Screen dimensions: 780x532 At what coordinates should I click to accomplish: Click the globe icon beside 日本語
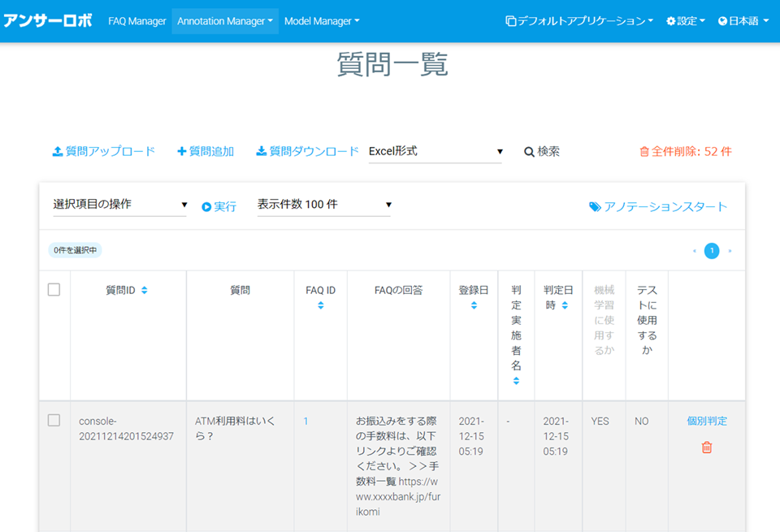click(x=723, y=21)
